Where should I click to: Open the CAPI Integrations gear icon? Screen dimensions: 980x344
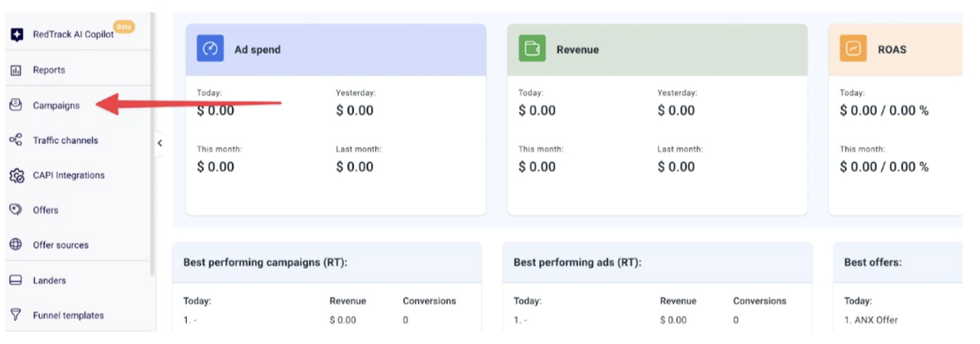(16, 175)
